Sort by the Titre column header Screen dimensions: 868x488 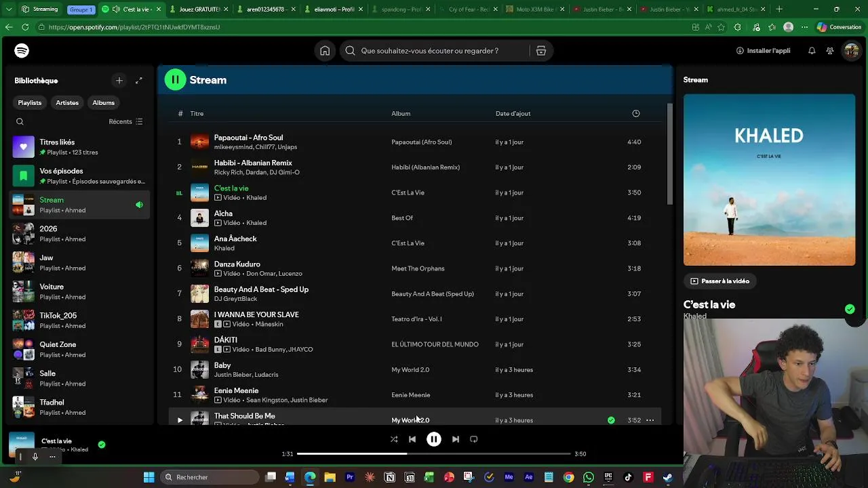[x=197, y=114]
